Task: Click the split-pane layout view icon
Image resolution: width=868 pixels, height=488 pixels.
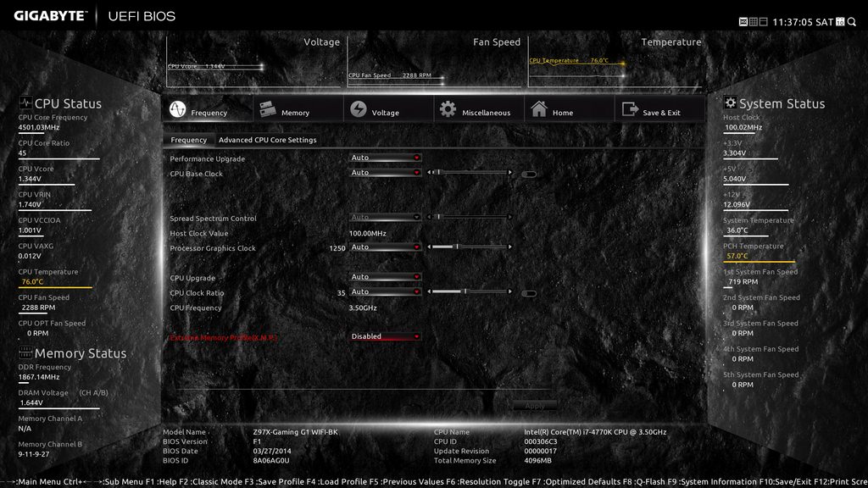Action: 763,21
